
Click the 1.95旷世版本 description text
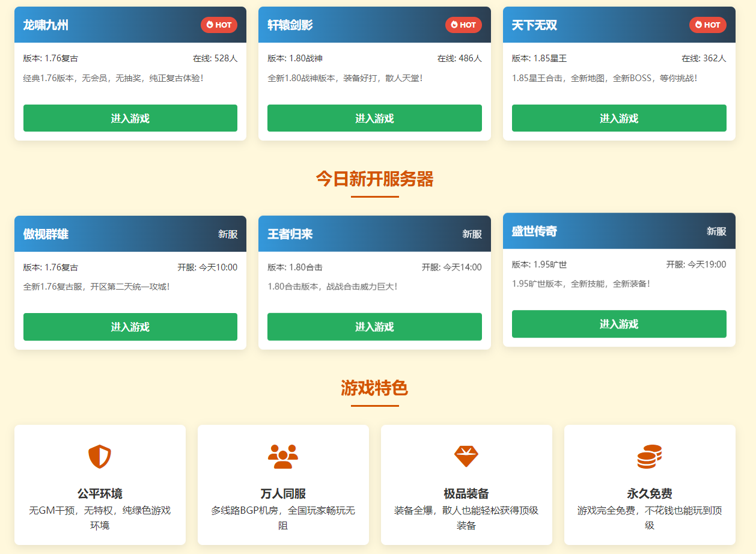(581, 284)
